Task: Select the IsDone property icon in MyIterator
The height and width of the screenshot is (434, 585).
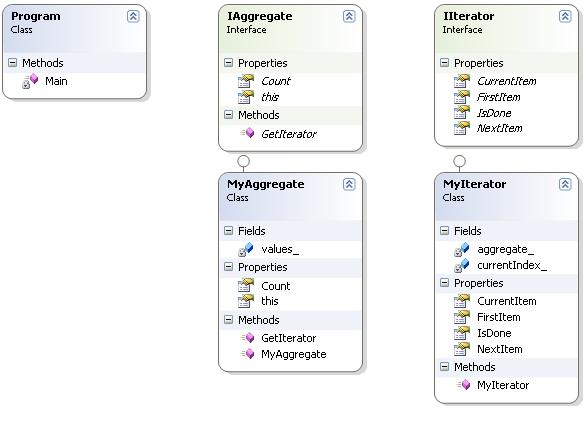Action: click(462, 333)
